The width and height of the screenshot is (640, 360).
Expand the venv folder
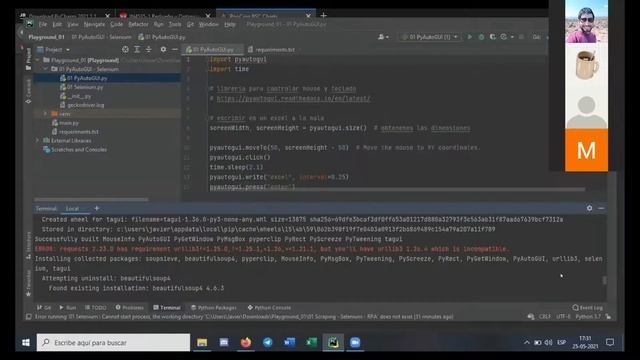pos(46,114)
